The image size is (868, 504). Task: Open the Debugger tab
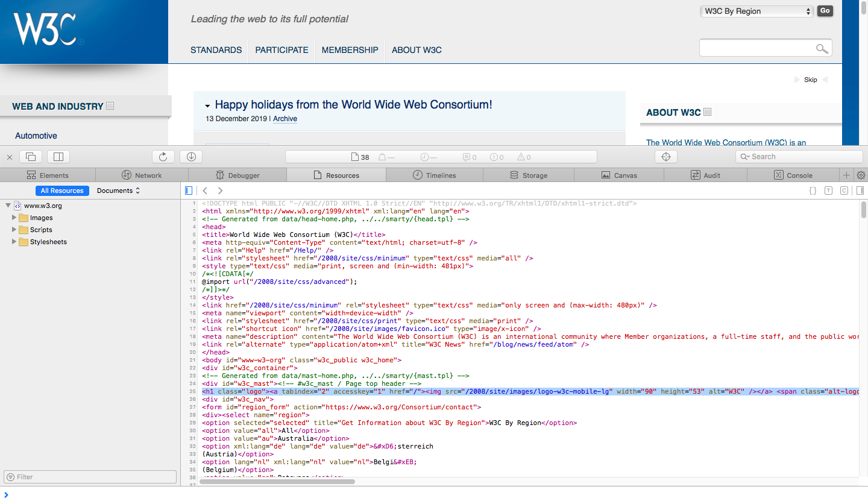238,175
